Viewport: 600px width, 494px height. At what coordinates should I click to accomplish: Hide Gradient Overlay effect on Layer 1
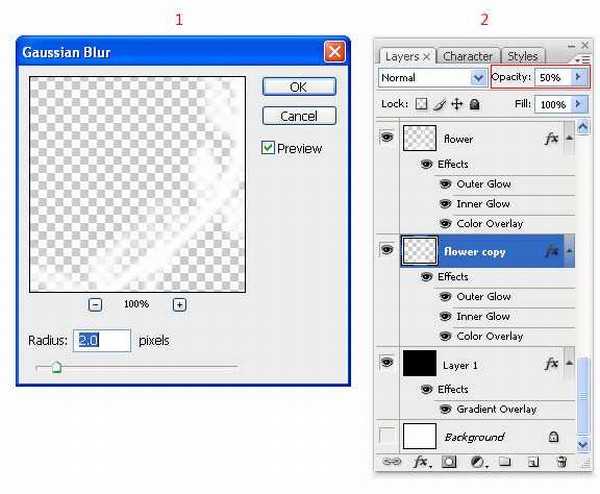coord(446,409)
